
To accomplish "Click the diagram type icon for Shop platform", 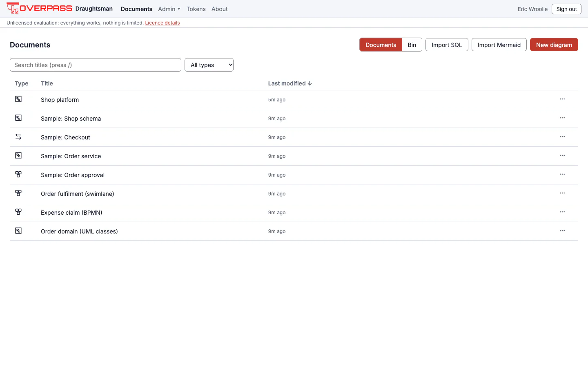I will [18, 99].
